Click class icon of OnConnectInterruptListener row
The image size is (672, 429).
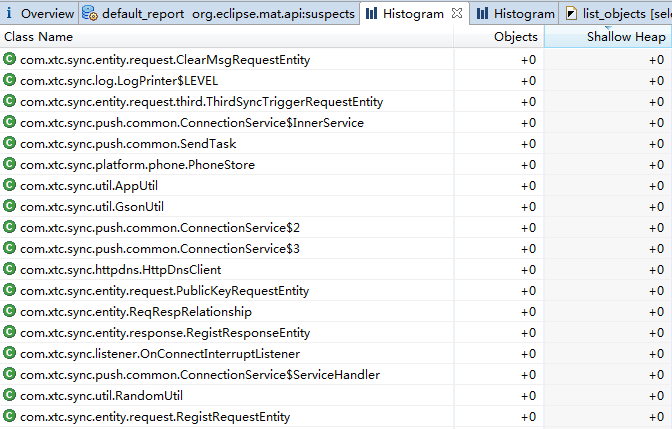[9, 353]
